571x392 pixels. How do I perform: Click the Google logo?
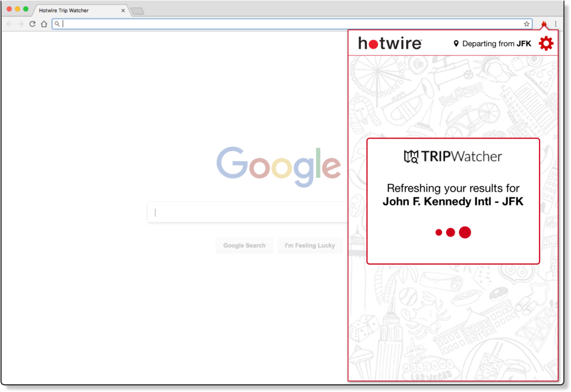pyautogui.click(x=279, y=166)
